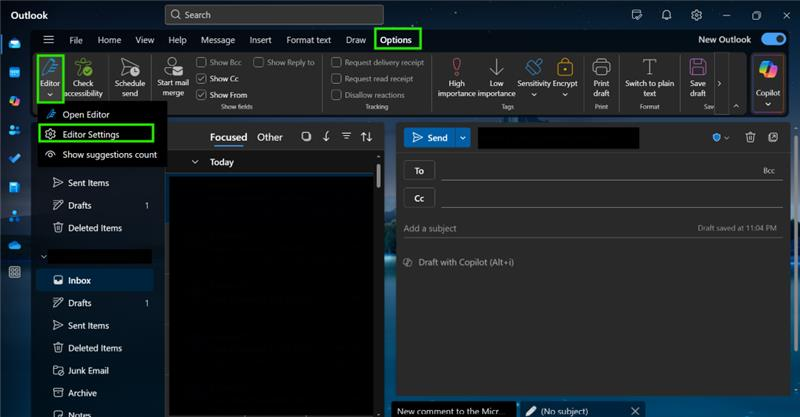Switch to the Home ribbon tab
This screenshot has width=800, height=417.
point(109,40)
